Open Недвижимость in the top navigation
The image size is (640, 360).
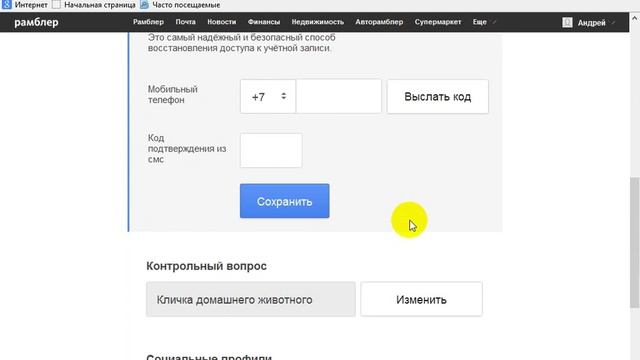pos(318,22)
